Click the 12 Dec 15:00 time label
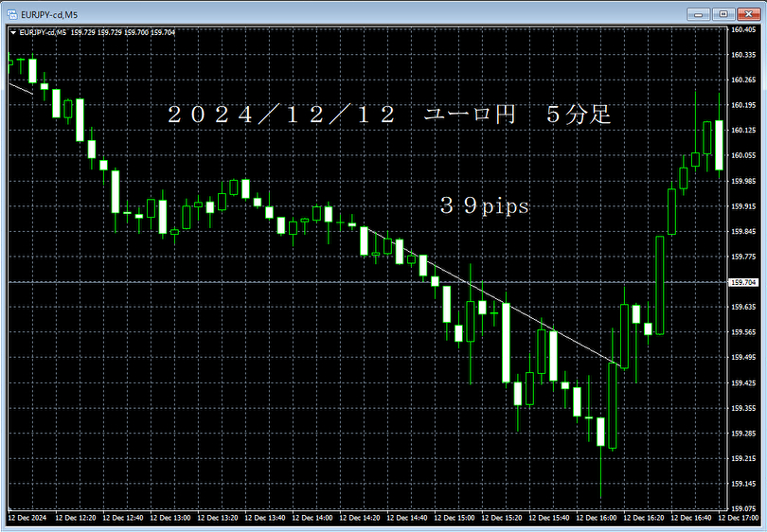 (455, 518)
